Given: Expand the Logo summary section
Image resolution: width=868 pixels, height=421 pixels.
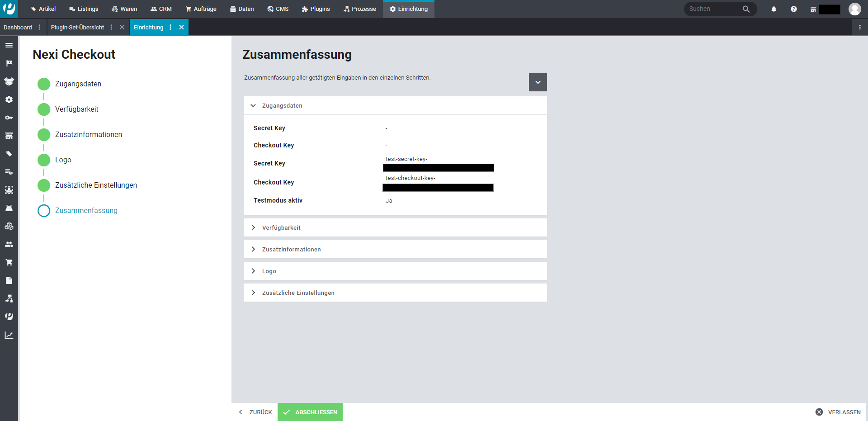Looking at the screenshot, I should (396, 271).
